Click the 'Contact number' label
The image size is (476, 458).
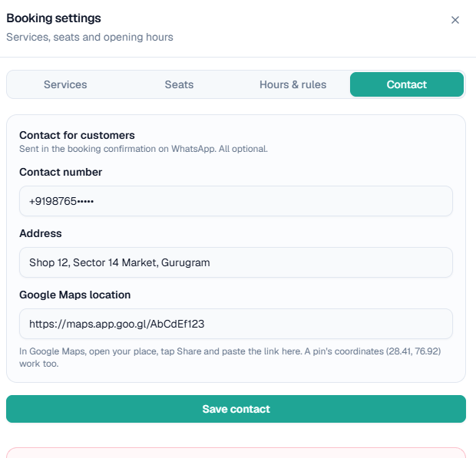[x=61, y=172]
